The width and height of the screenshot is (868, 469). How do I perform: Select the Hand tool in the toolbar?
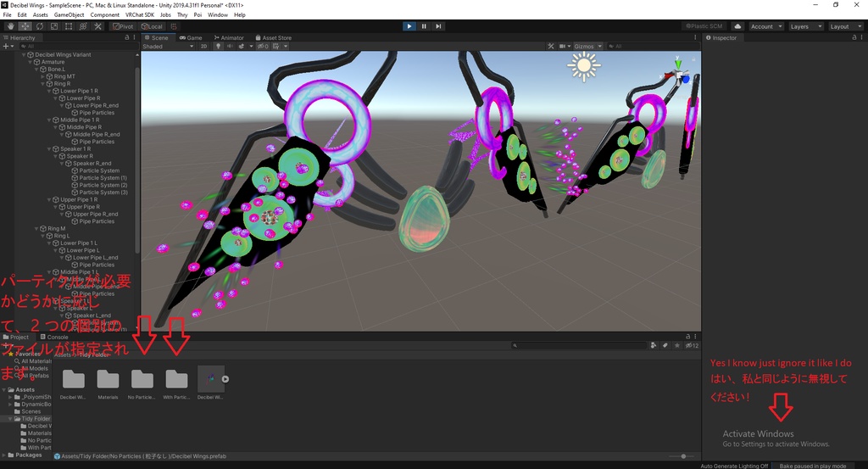coord(10,26)
